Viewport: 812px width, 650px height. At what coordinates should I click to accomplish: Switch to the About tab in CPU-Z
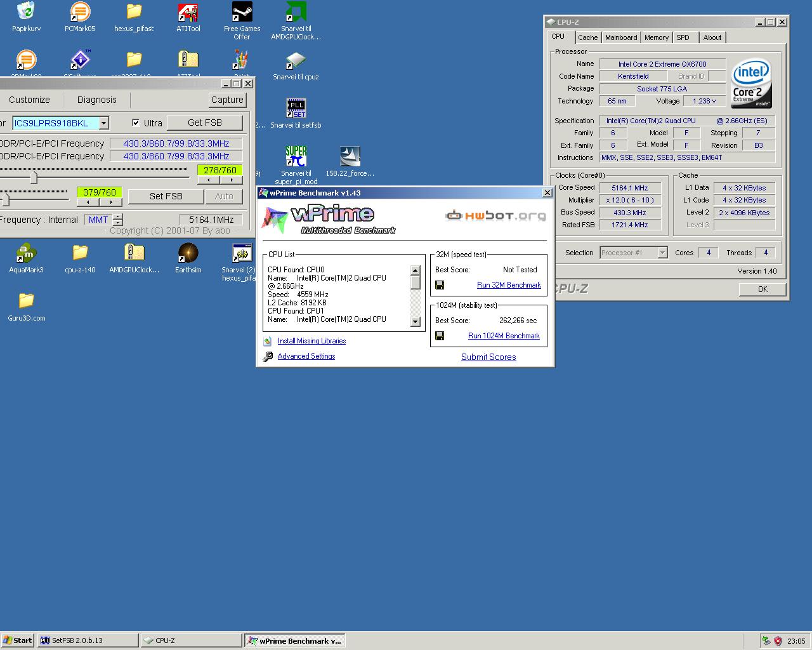pos(712,37)
